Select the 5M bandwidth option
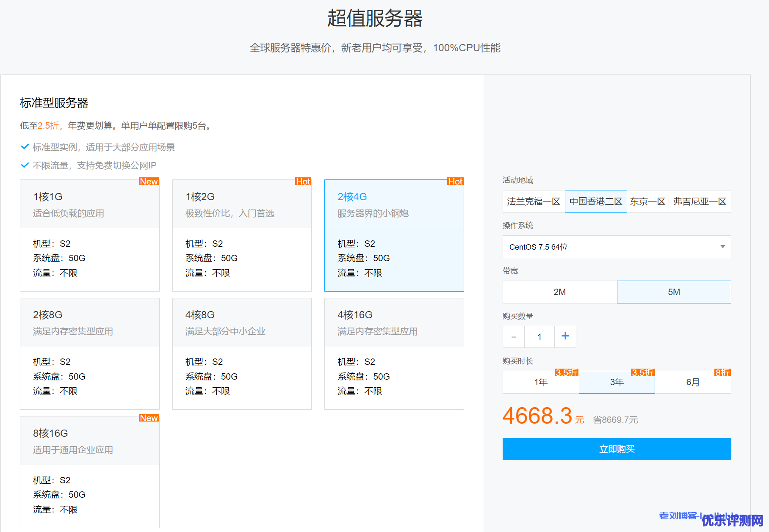Screen dimensions: 769x532 [674, 292]
